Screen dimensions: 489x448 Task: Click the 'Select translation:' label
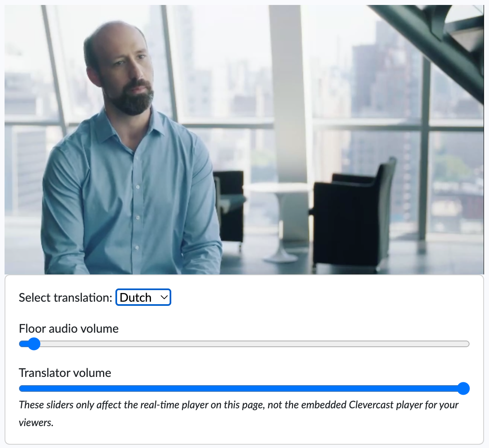click(65, 298)
